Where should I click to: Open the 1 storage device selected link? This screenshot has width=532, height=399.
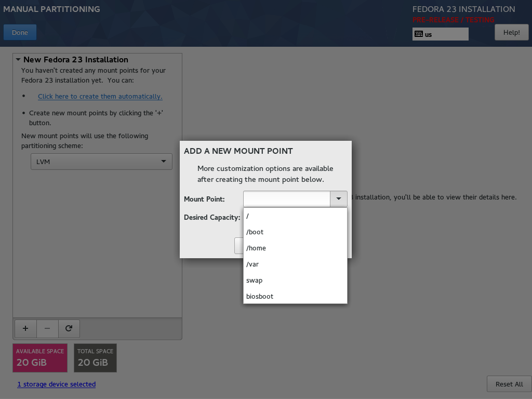(56, 384)
